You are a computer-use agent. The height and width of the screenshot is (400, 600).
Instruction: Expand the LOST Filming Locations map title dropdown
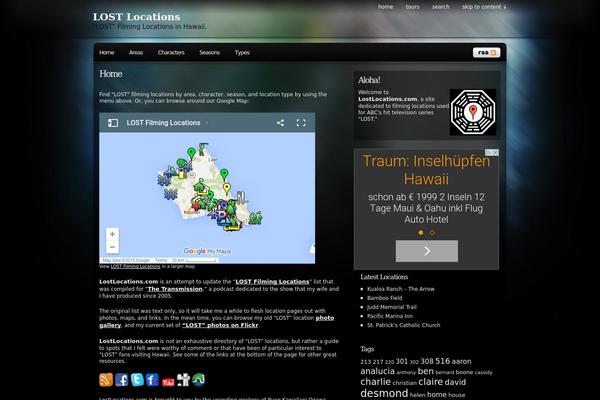click(x=207, y=123)
